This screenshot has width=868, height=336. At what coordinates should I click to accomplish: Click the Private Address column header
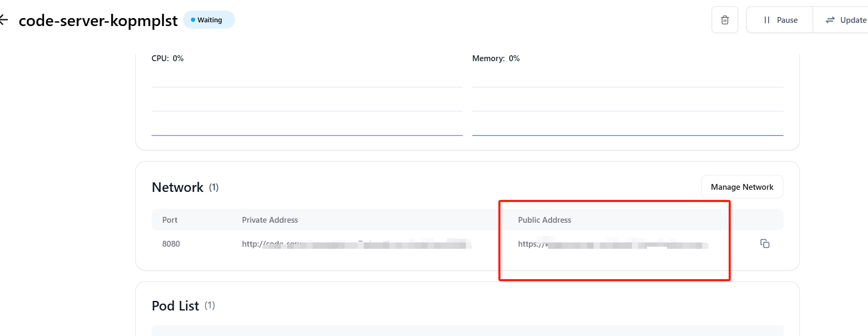coord(270,220)
